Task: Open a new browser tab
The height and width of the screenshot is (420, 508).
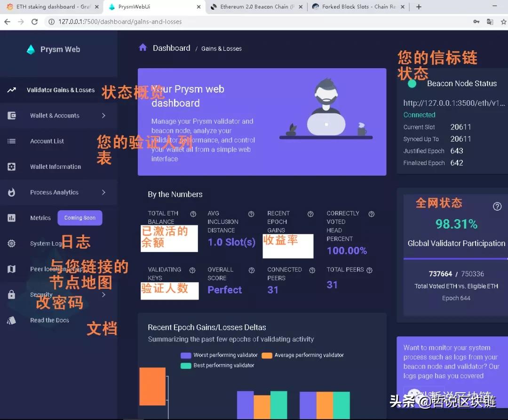Action: [419, 7]
